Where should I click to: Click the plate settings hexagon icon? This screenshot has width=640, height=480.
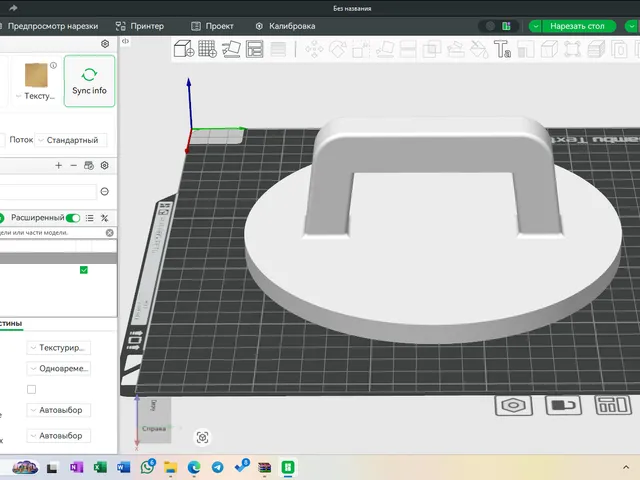coord(513,405)
